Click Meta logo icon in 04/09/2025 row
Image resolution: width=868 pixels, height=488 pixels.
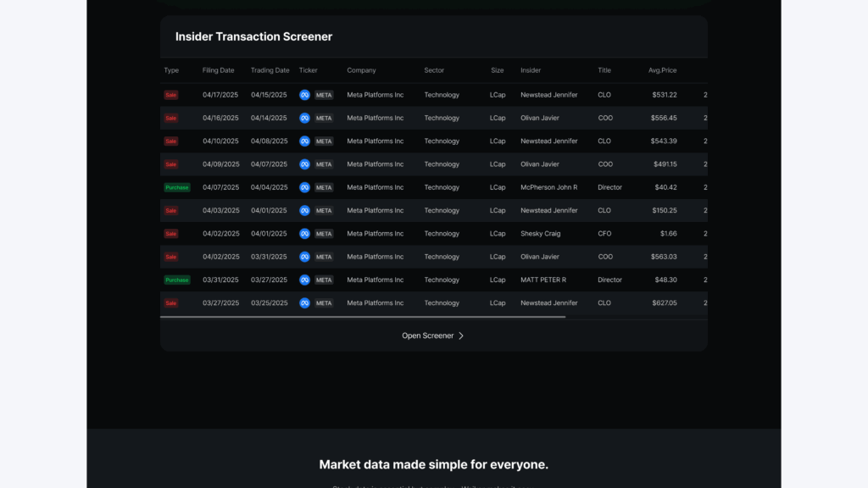(304, 164)
